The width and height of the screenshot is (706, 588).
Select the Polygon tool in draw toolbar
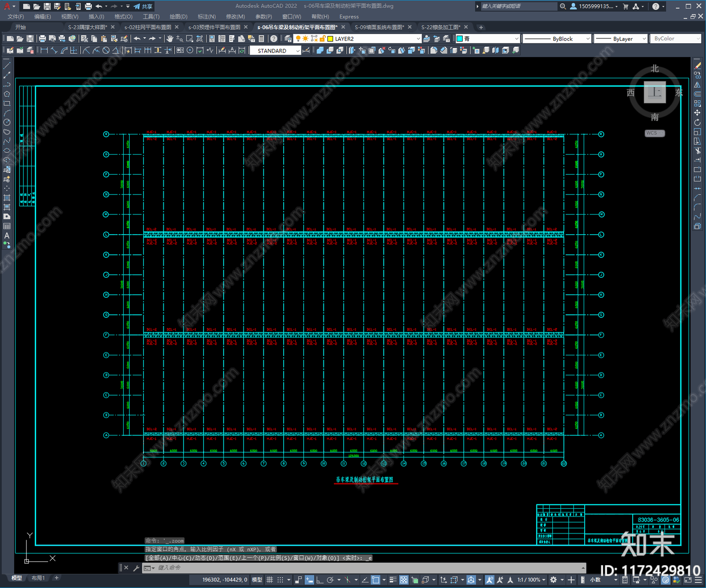pyautogui.click(x=7, y=94)
